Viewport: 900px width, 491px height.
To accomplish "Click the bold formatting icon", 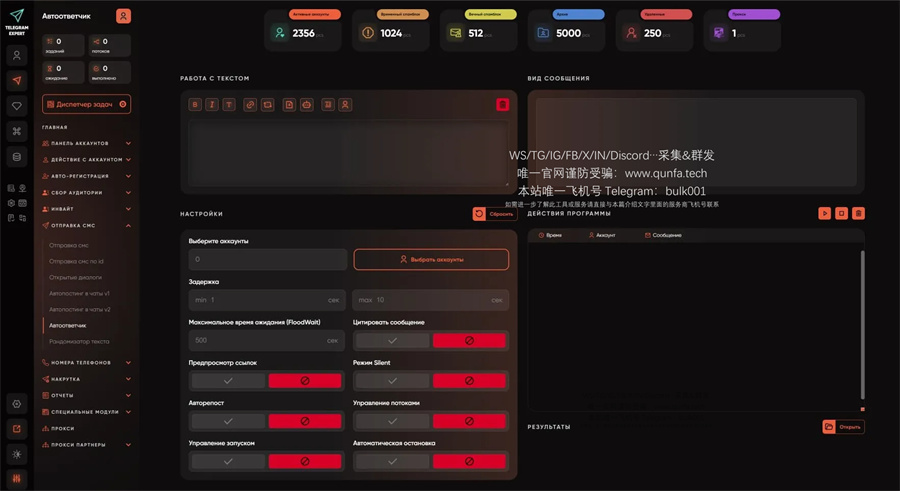I will pyautogui.click(x=195, y=105).
